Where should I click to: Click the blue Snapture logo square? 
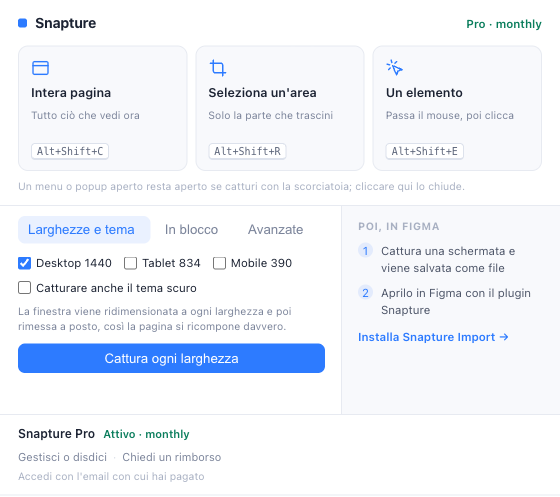22,23
